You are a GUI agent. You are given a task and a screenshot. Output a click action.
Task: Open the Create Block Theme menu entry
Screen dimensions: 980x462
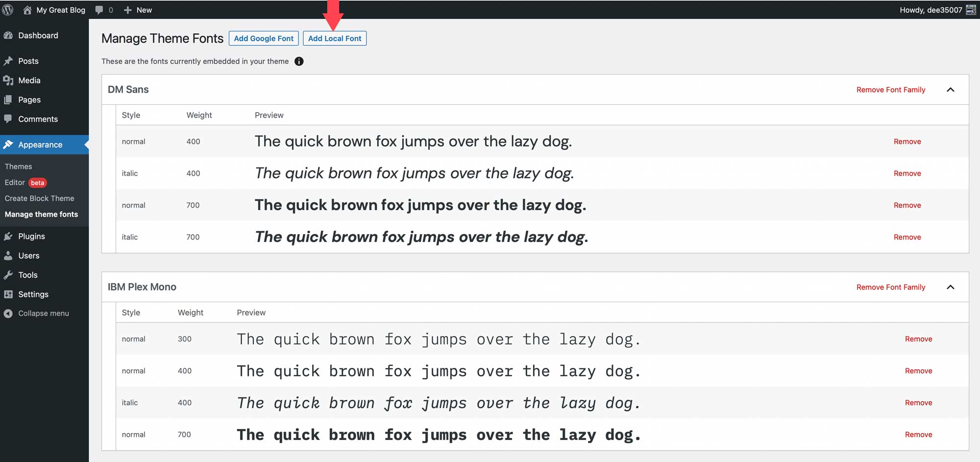tap(39, 198)
